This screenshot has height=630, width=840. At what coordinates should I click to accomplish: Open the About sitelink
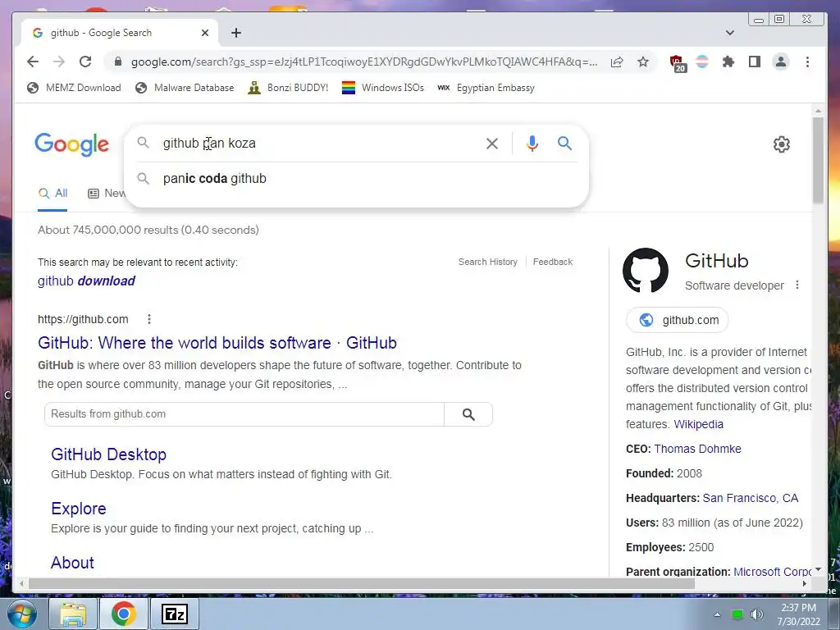[72, 563]
